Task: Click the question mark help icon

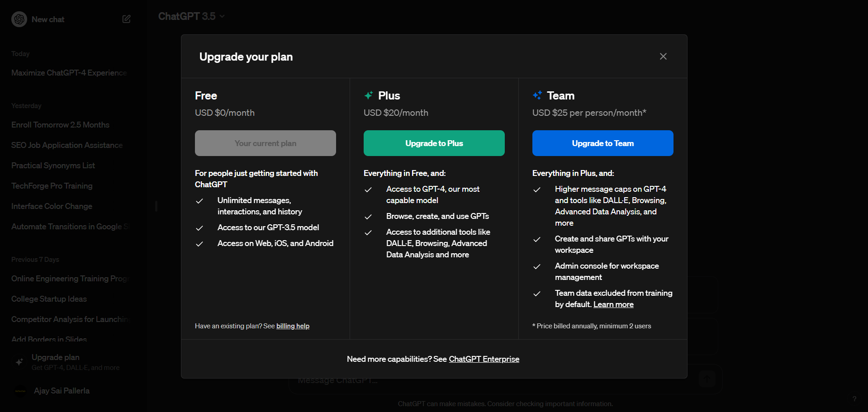Action: coord(854,399)
